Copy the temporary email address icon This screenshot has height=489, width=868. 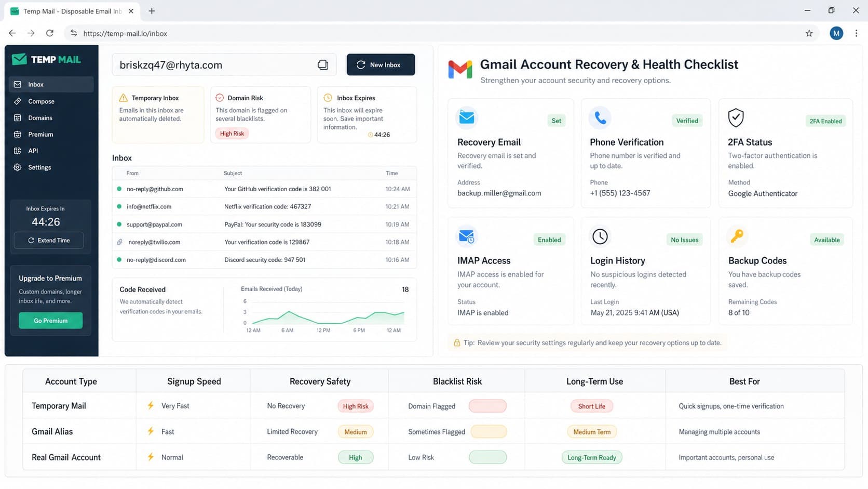[323, 65]
